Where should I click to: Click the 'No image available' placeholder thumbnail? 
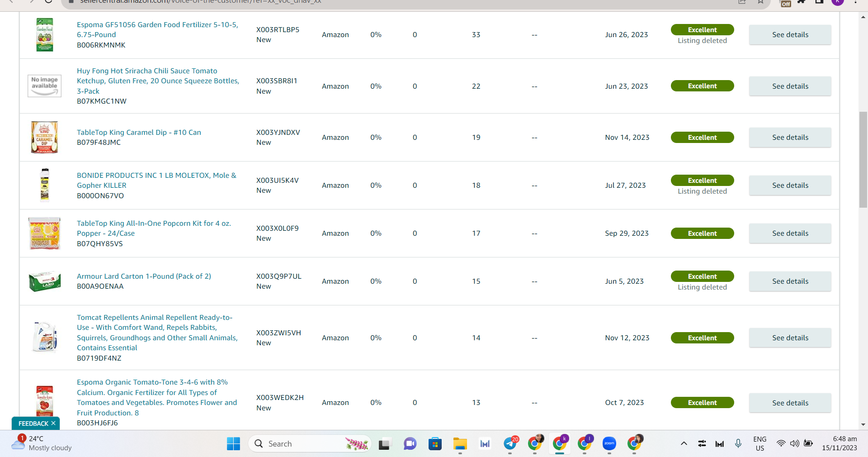pos(44,86)
